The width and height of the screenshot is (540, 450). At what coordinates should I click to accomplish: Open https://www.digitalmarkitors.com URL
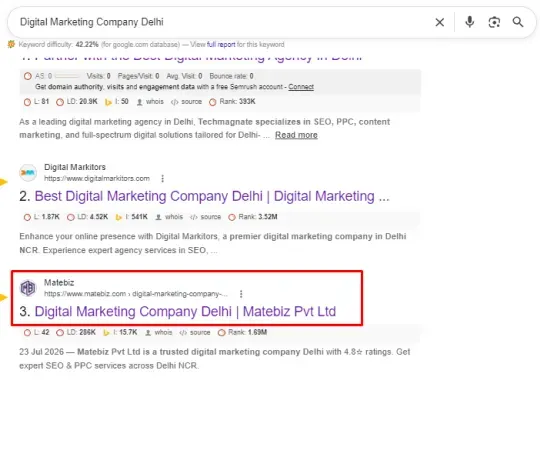click(97, 178)
